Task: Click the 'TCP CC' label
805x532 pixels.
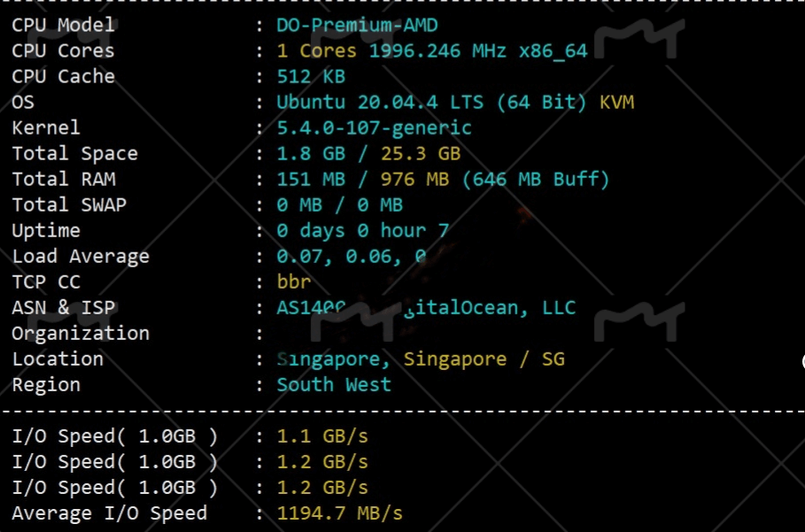Action: pos(46,281)
